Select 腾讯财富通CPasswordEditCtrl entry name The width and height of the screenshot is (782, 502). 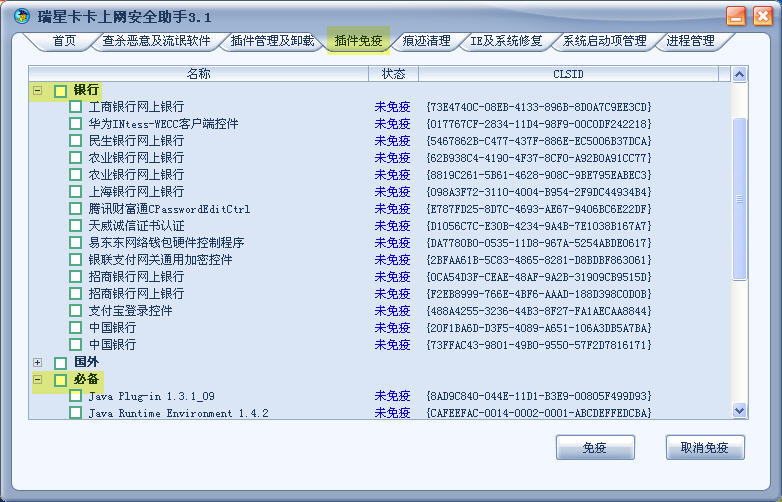click(169, 209)
